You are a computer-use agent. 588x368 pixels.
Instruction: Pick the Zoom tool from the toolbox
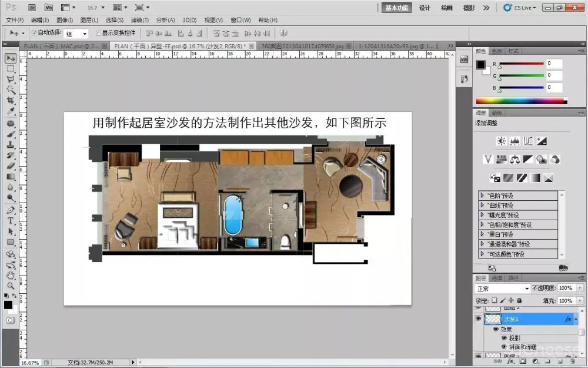coord(11,286)
